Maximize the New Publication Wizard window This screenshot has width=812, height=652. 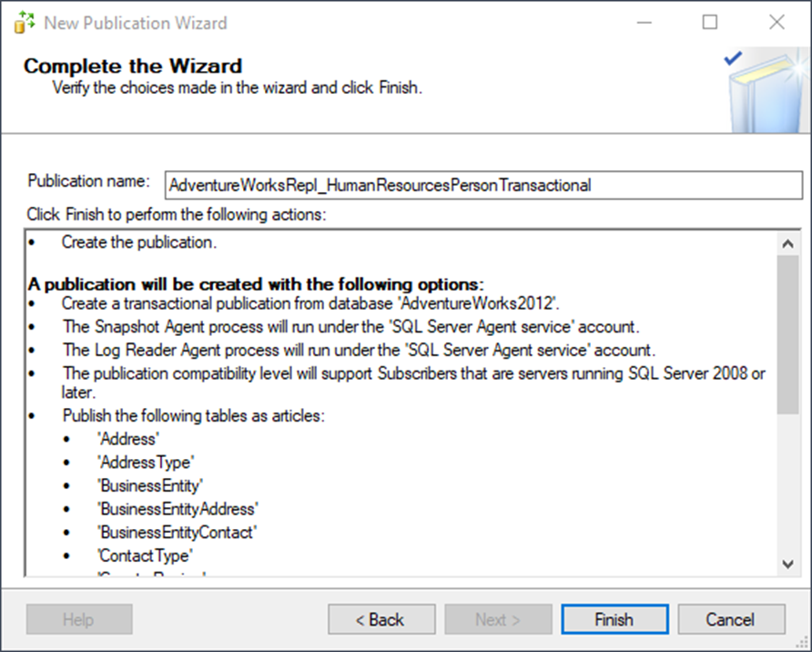tap(710, 23)
